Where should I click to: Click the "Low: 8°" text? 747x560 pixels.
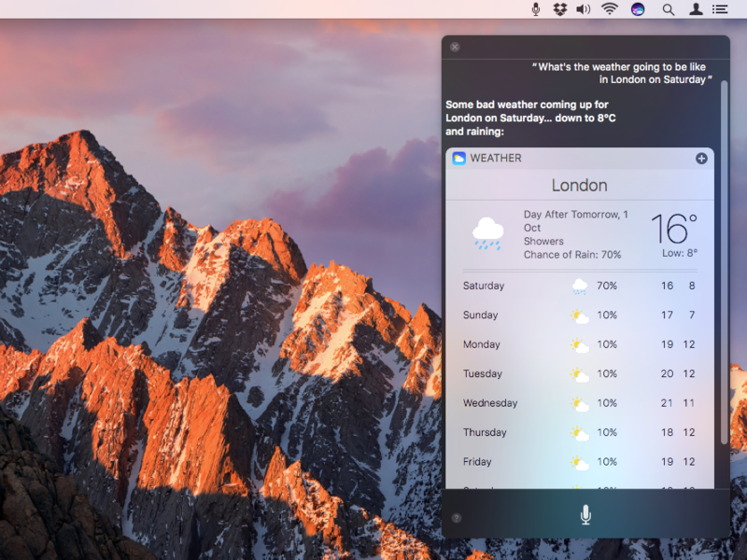680,253
